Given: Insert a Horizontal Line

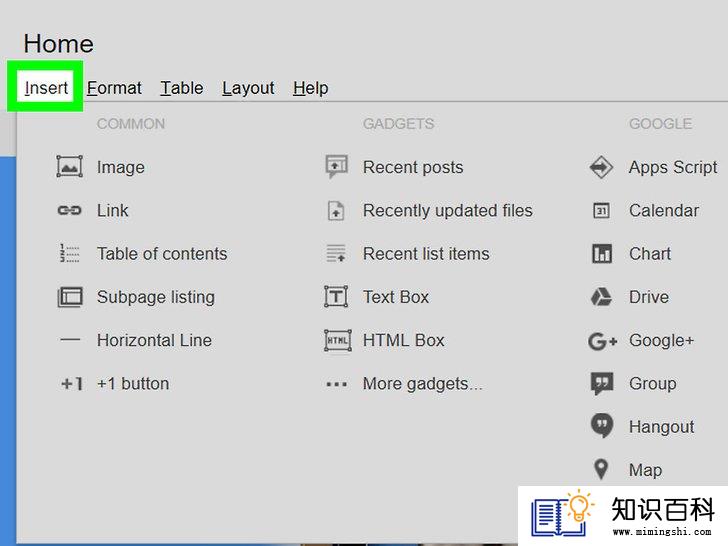Looking at the screenshot, I should [x=154, y=340].
